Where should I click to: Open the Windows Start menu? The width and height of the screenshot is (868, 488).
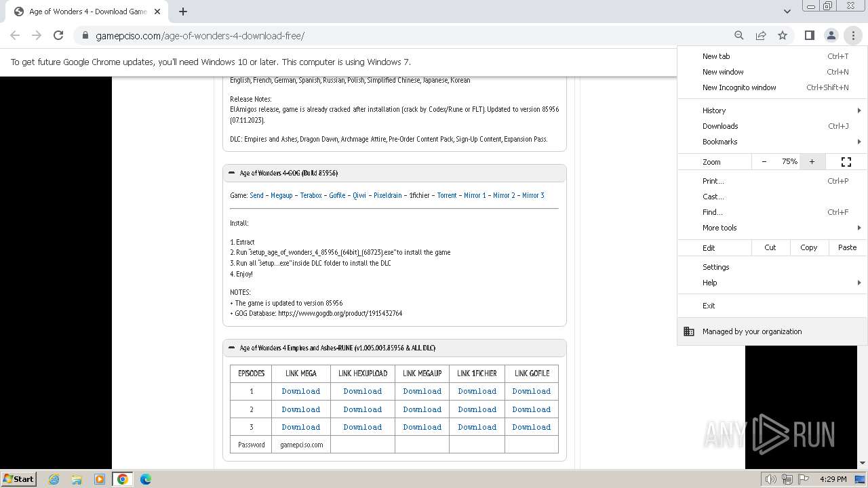[x=19, y=479]
